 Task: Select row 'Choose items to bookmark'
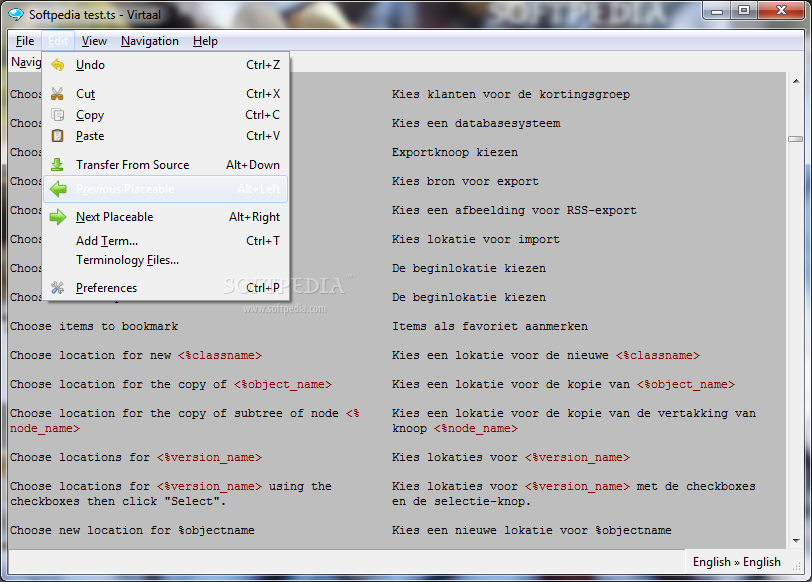(94, 326)
